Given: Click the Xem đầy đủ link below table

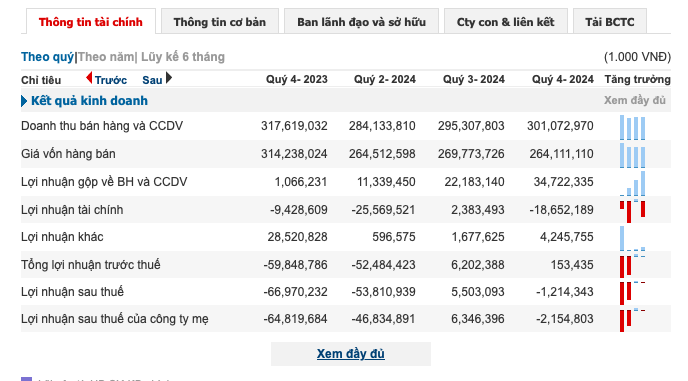Looking at the screenshot, I should coord(351,354).
